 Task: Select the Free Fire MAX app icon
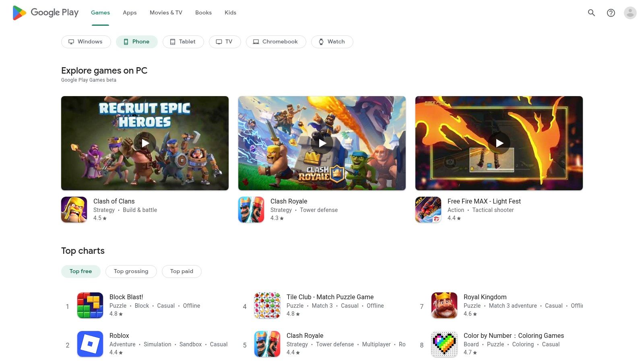(x=428, y=209)
